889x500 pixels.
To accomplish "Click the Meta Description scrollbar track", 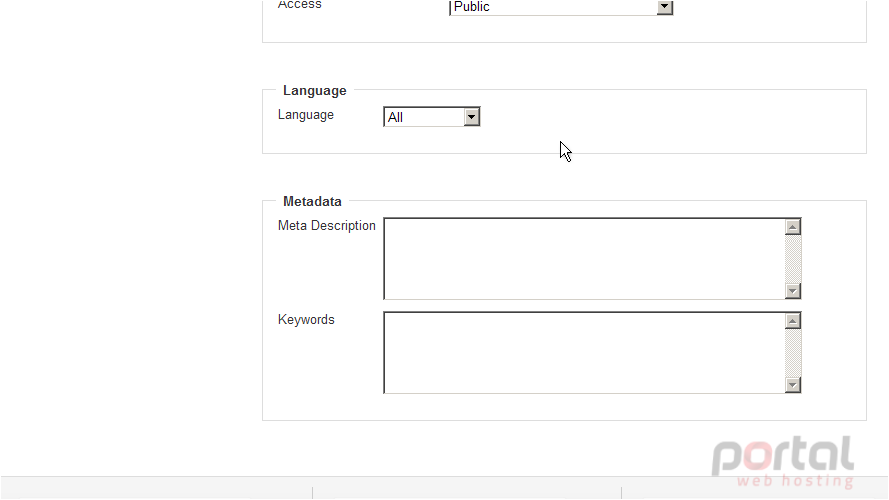I will 793,259.
